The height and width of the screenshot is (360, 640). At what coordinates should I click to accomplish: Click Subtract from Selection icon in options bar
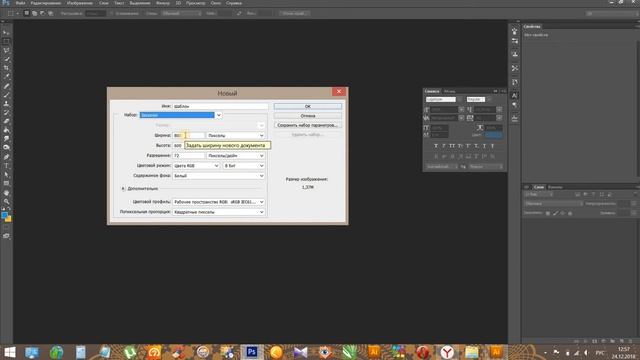[x=42, y=13]
